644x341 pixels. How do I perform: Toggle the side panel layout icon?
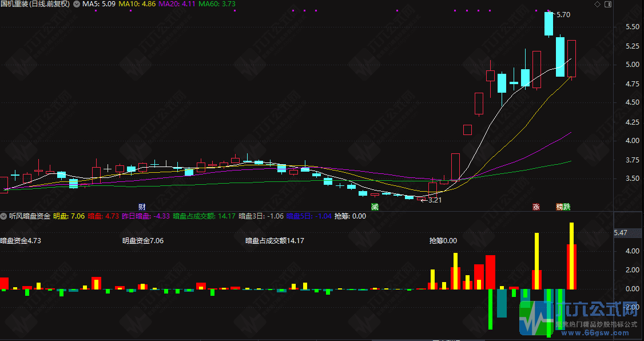[x=608, y=5]
